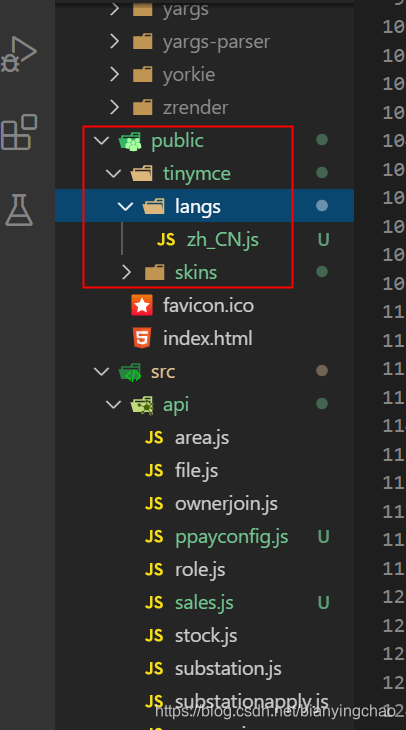Click the HTML5 icon of index.html
Viewport: 406px width, 730px height.
pyautogui.click(x=142, y=338)
